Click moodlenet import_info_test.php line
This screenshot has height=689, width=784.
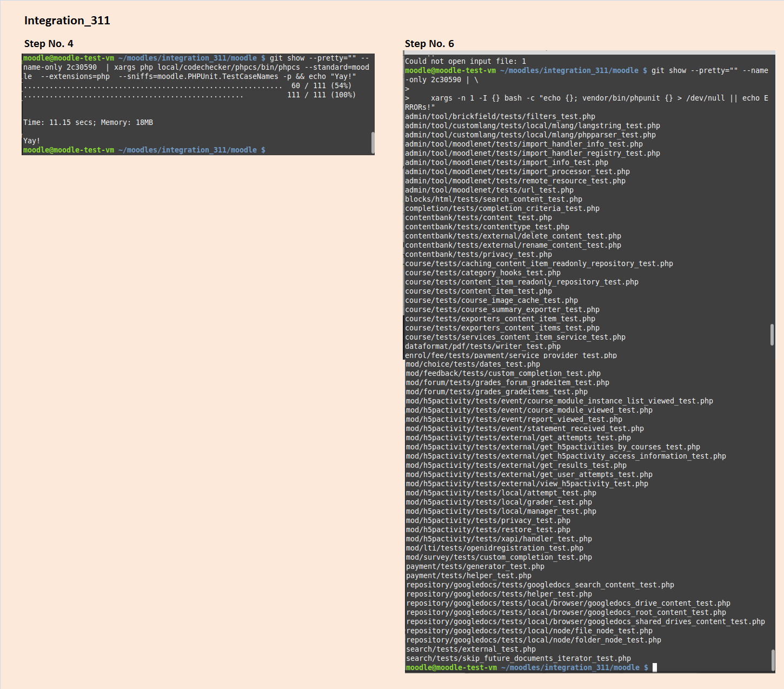[x=507, y=163]
